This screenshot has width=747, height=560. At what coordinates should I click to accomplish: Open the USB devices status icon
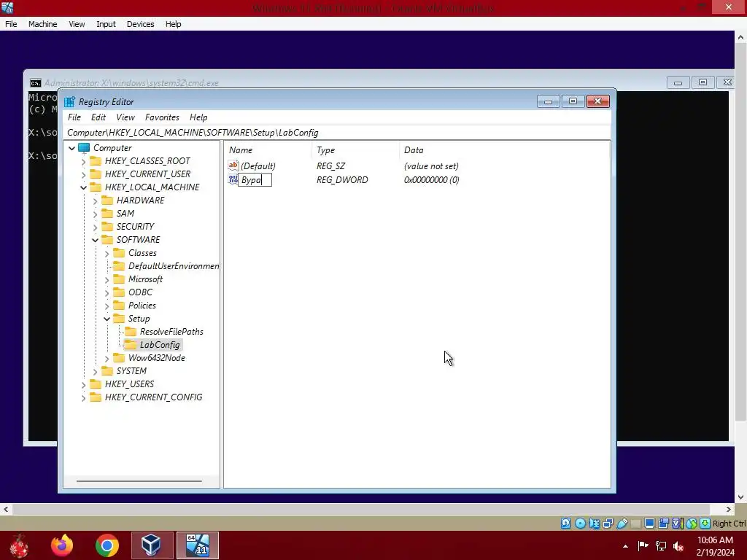[622, 524]
